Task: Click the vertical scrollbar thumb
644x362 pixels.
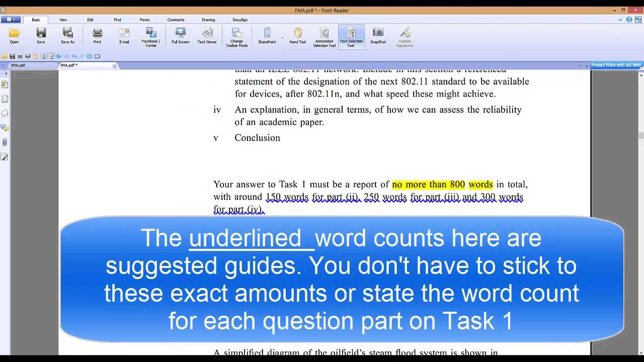Action: pyautogui.click(x=641, y=136)
